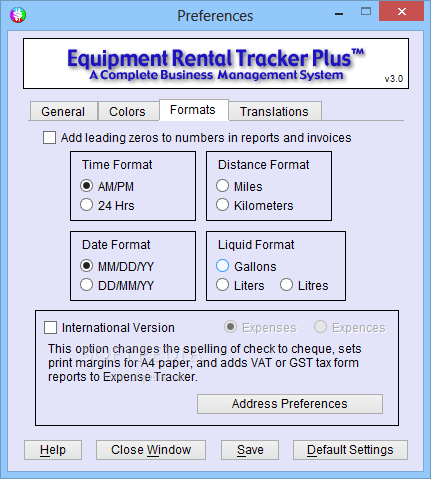Click the International Version description text
Image resolution: width=431 pixels, height=479 pixels.
[x=205, y=363]
